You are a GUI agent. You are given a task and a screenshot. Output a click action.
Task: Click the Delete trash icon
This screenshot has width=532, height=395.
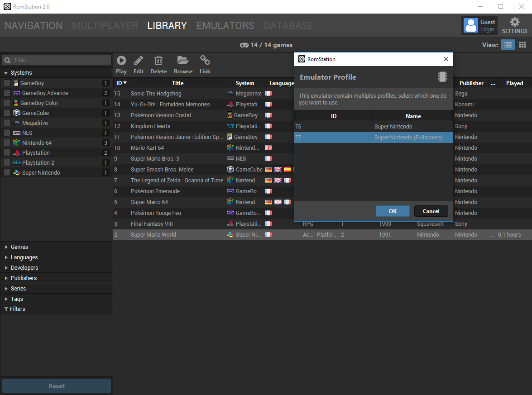pyautogui.click(x=158, y=60)
